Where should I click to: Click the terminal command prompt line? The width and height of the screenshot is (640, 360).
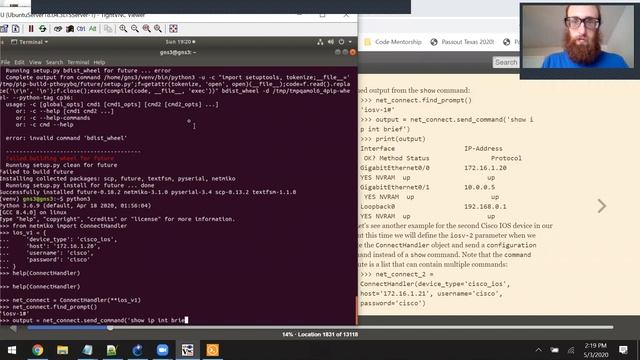pos(178,320)
